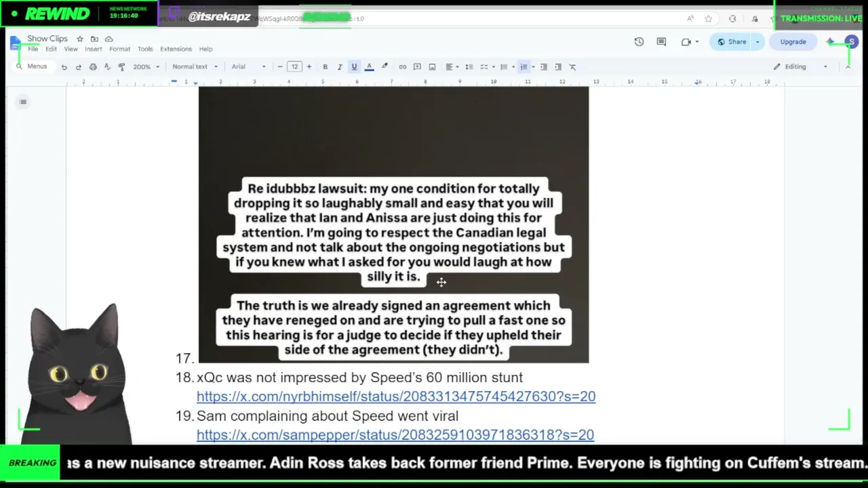Add a comment from the toolbar
This screenshot has height=488, width=868.
(x=417, y=66)
